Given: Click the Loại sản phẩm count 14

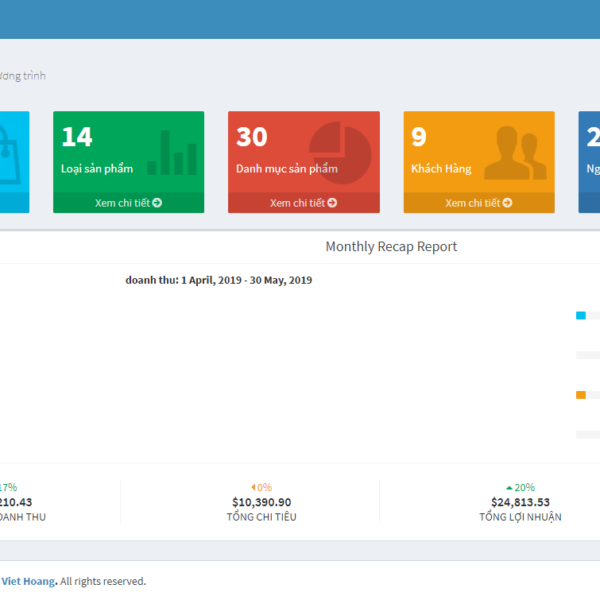Looking at the screenshot, I should tap(76, 137).
